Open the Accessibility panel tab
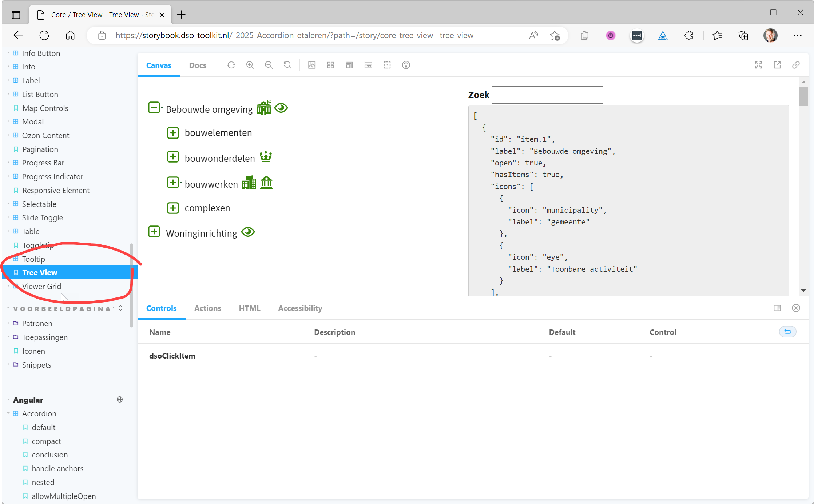814x504 pixels. coord(300,308)
